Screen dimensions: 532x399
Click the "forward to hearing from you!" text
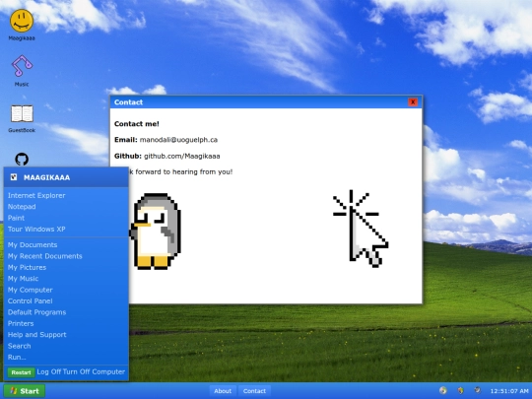click(x=184, y=172)
